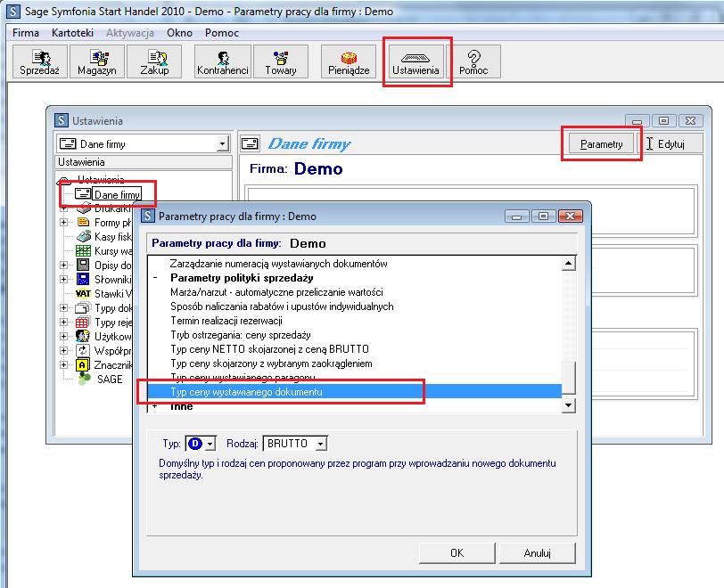Open the Kartoteki menu
The width and height of the screenshot is (724, 588).
72,33
